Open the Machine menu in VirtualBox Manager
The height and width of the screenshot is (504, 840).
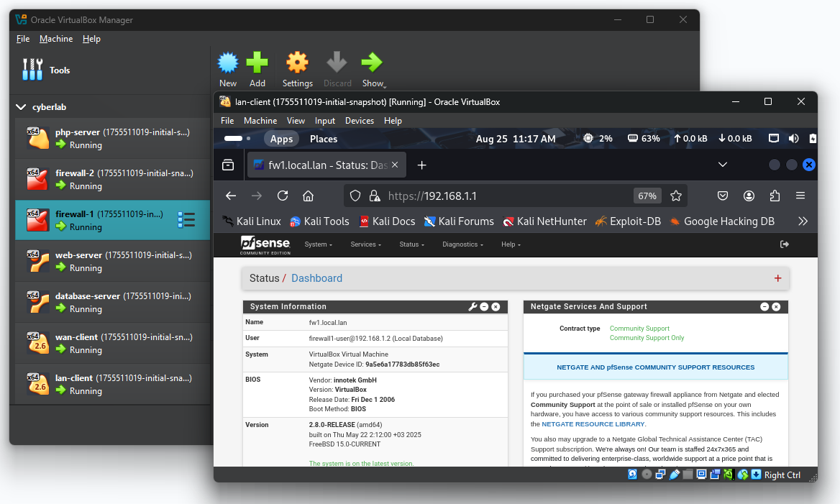(x=56, y=39)
